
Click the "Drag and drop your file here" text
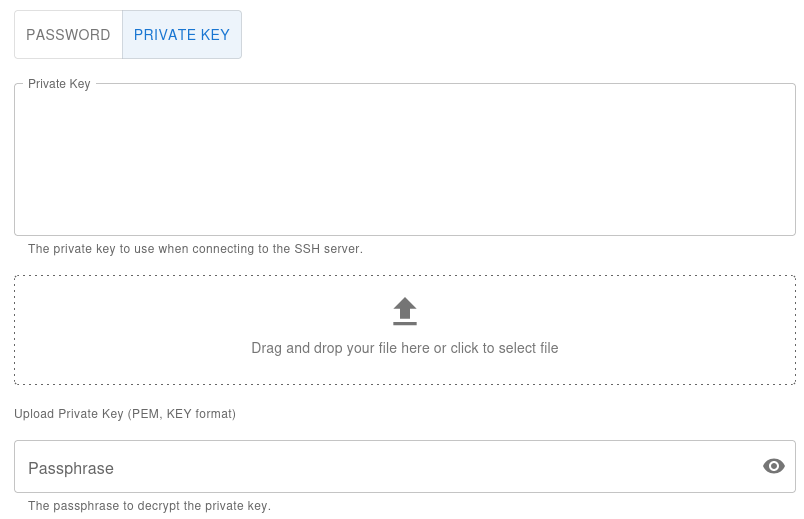[x=340, y=348]
